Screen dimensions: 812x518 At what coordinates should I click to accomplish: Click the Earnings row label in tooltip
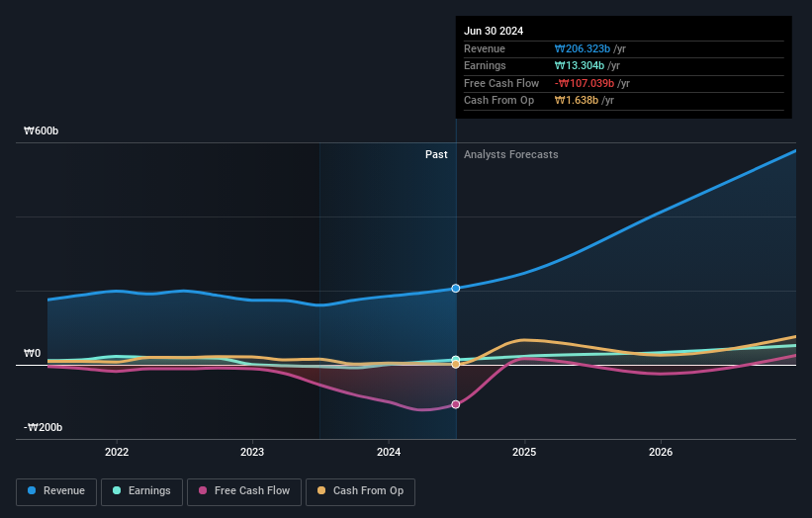[x=485, y=65]
